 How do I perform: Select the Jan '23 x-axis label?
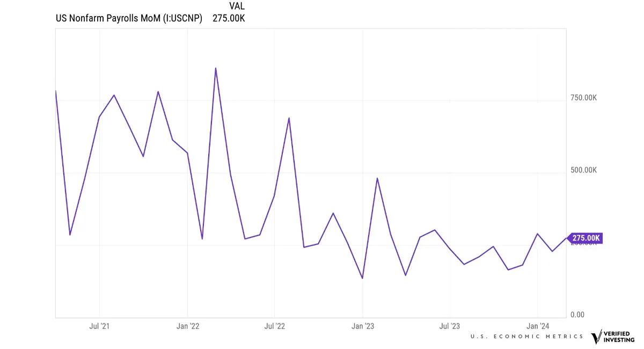[x=363, y=326]
